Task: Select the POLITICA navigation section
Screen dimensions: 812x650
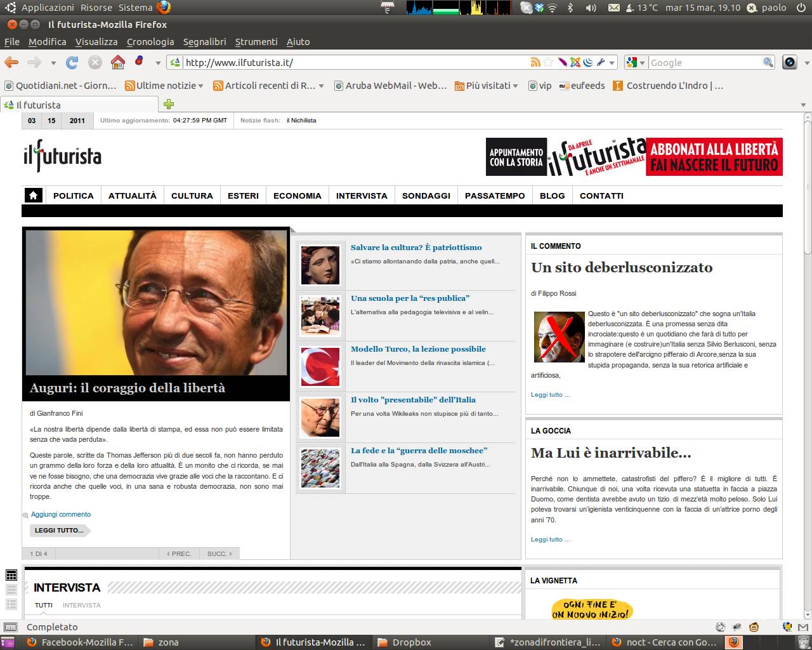Action: pos(74,196)
